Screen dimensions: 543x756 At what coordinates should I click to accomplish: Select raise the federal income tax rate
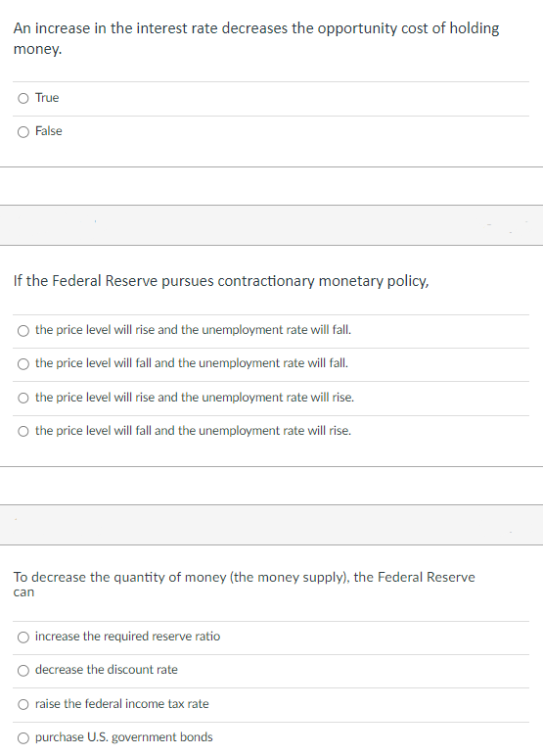23,705
